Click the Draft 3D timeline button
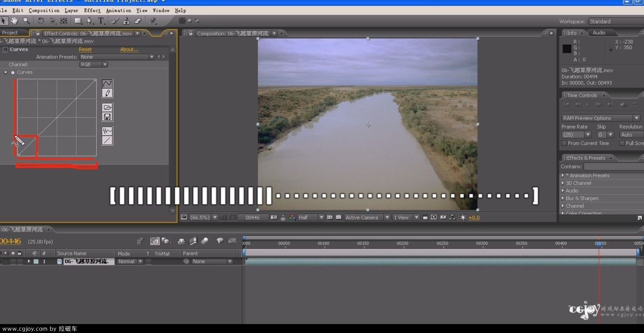The height and width of the screenshot is (333, 644). coord(165,241)
